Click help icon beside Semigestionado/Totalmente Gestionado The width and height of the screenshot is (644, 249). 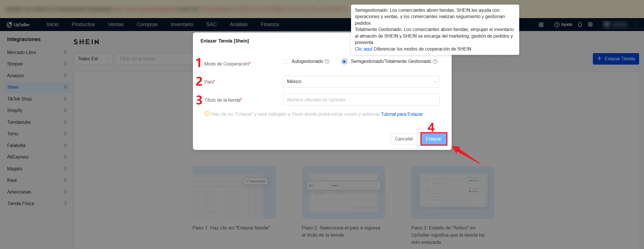(x=435, y=61)
